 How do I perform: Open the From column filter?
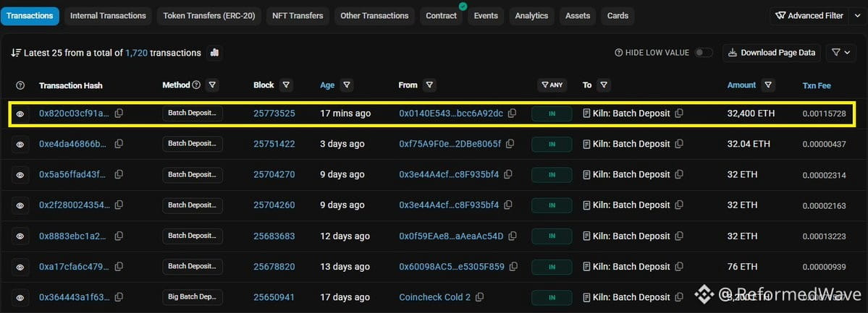click(429, 85)
